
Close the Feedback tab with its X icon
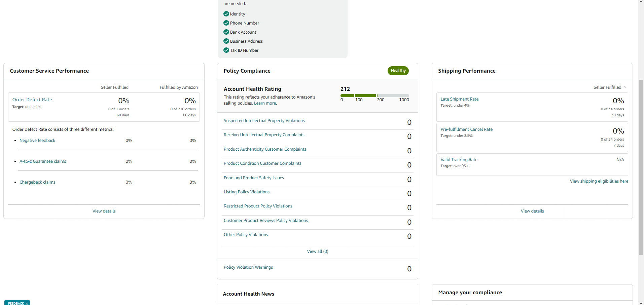pos(27,303)
